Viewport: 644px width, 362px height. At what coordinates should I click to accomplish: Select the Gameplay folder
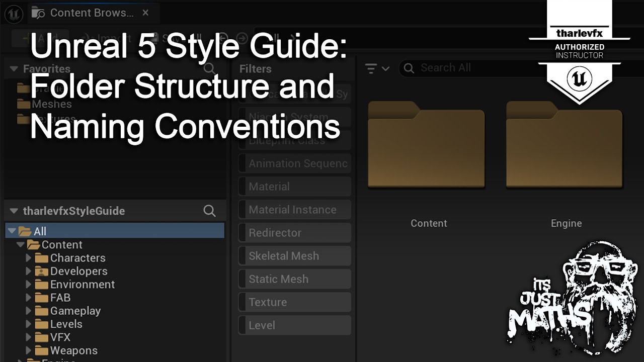pos(68,311)
